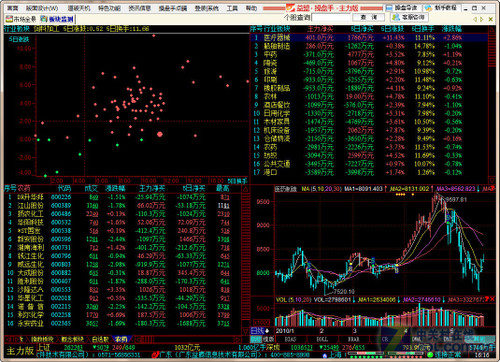
Task: Select stock row 沙隆达A 000553
Action: [122, 289]
